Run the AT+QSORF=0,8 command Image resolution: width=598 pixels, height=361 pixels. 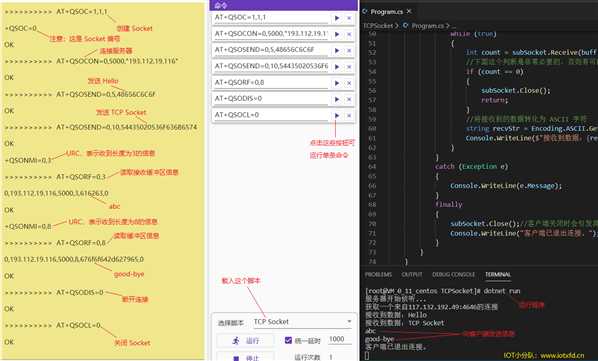337,83
